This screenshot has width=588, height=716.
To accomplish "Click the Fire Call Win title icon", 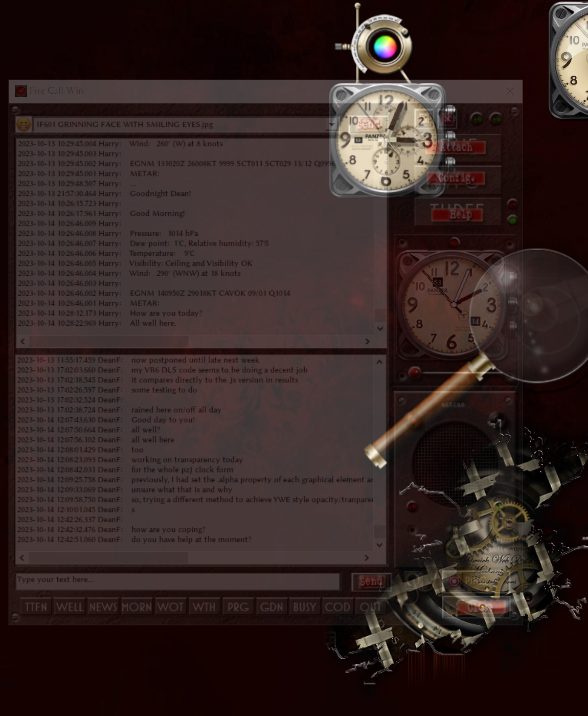I will coord(20,91).
